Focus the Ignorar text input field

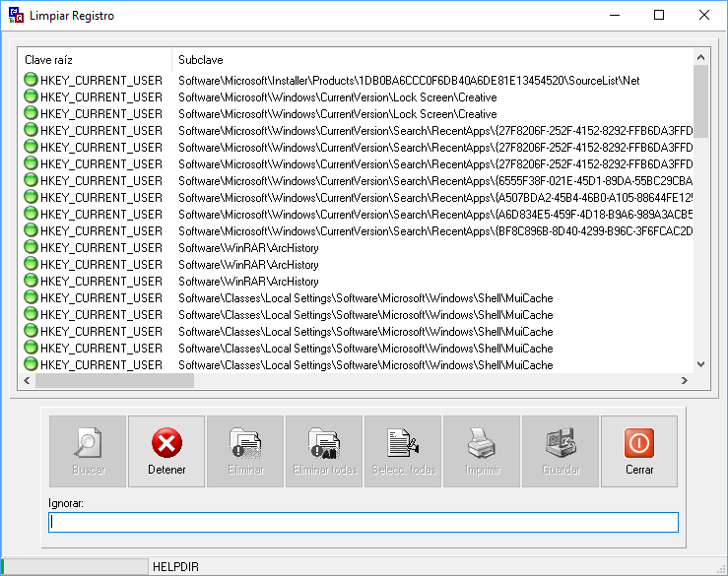(364, 522)
